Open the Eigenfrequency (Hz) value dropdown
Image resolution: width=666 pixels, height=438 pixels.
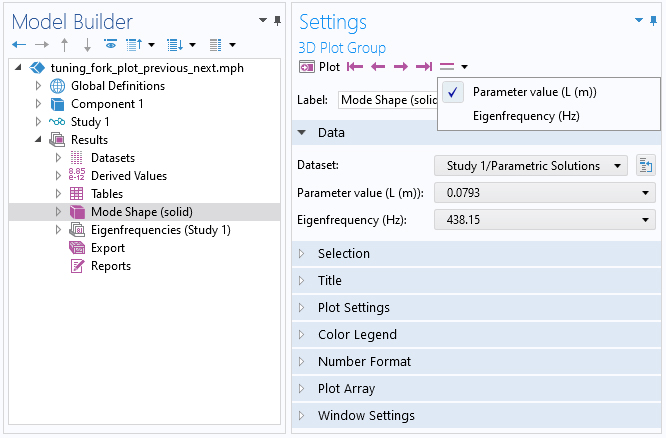click(x=545, y=220)
